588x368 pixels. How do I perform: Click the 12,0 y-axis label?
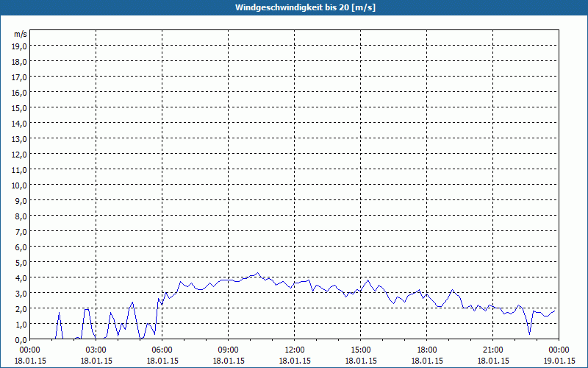pos(19,155)
